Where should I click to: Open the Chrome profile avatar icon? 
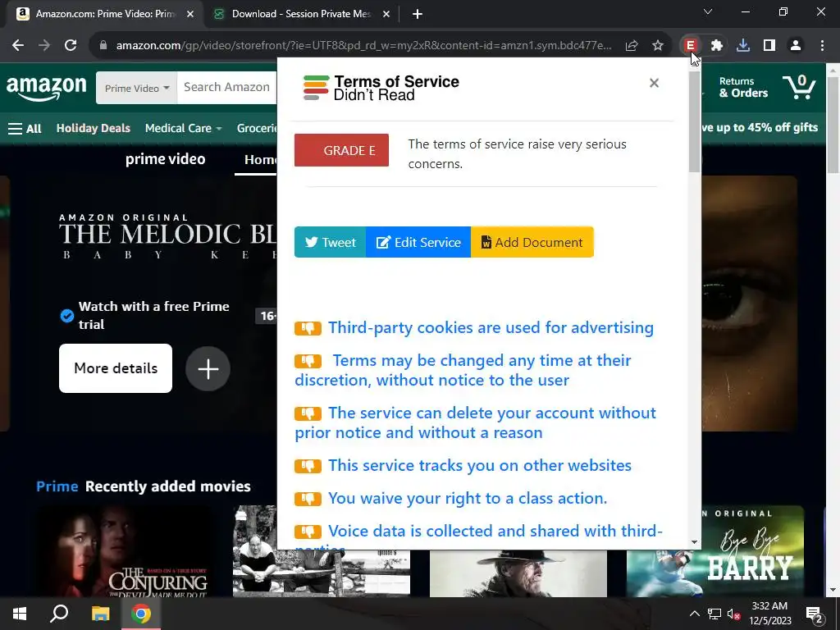tap(796, 46)
